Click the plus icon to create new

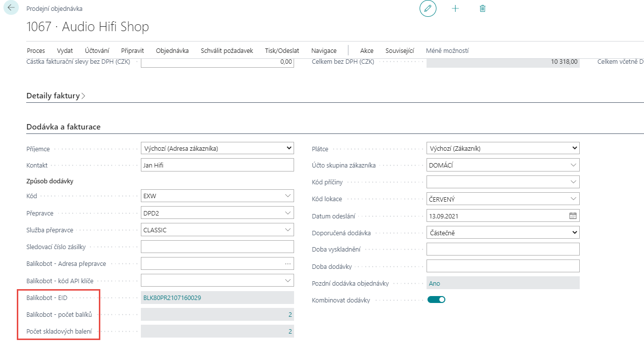tap(455, 9)
